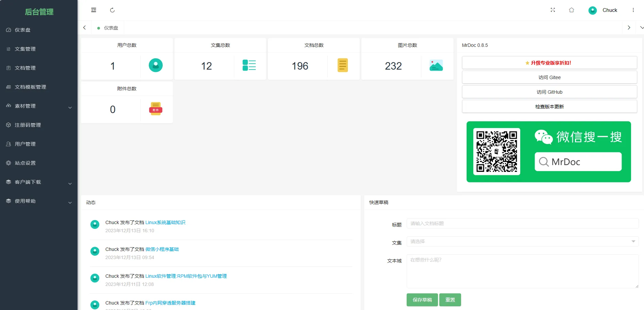Image resolution: width=644 pixels, height=310 pixels.
Task: Open the Linux系统基础知识 document link
Action: 165,222
